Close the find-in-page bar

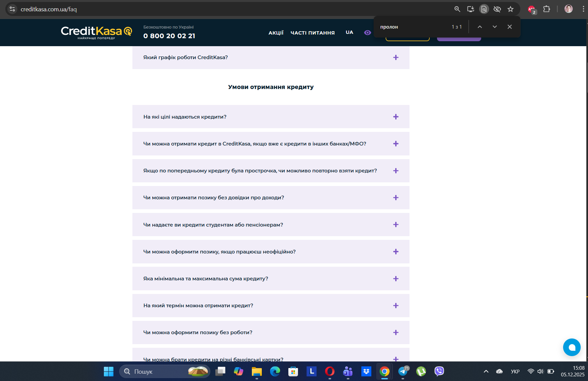510,27
